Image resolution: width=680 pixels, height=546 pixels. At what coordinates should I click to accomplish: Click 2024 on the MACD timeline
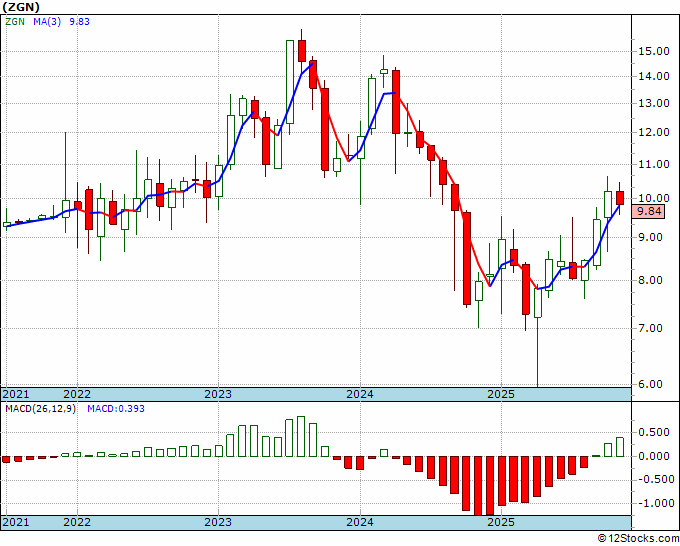tap(360, 522)
